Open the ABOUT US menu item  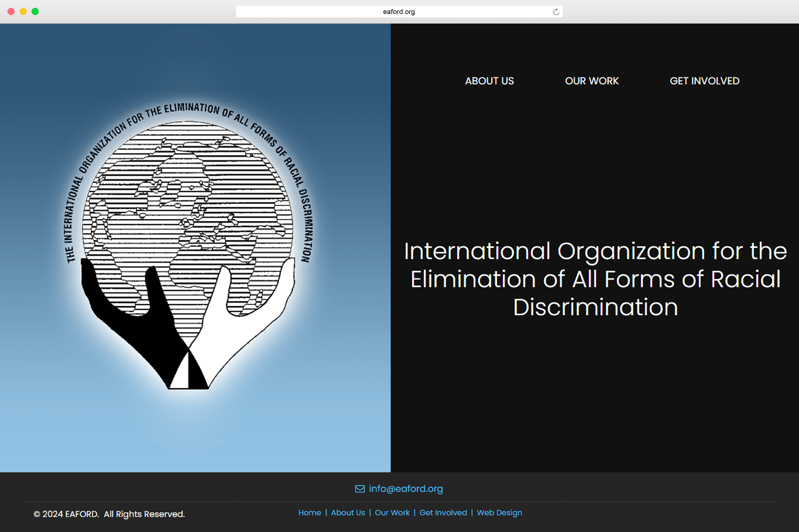pyautogui.click(x=489, y=81)
